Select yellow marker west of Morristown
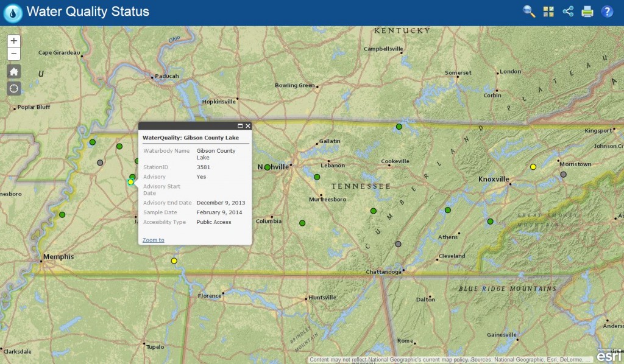 point(533,167)
